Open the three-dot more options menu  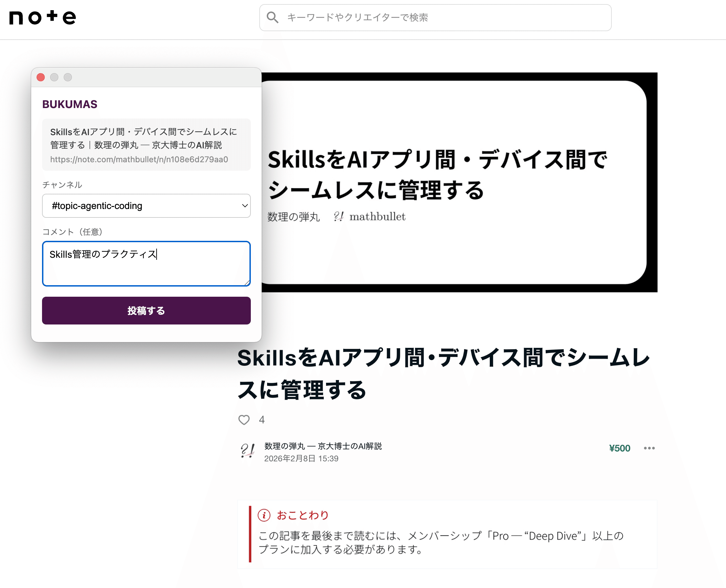pyautogui.click(x=649, y=448)
